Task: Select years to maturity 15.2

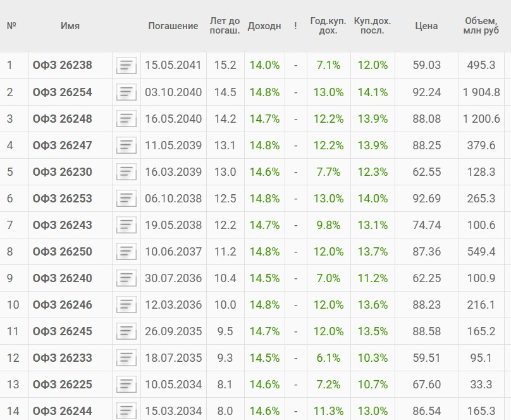Action: (x=225, y=65)
